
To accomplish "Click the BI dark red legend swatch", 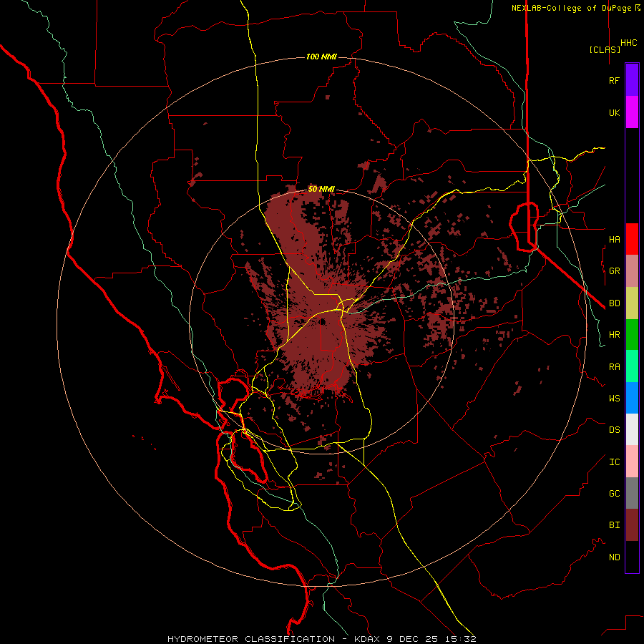I will tap(632, 525).
